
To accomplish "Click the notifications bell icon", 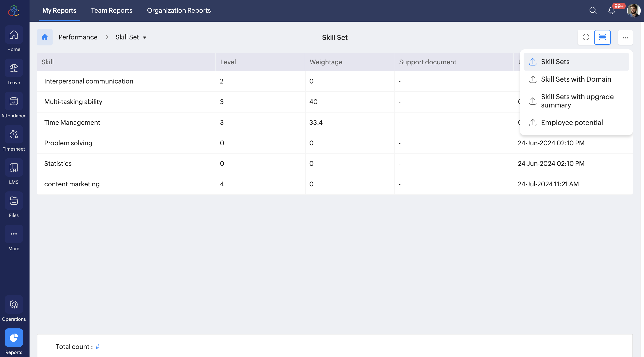I will pos(611,11).
